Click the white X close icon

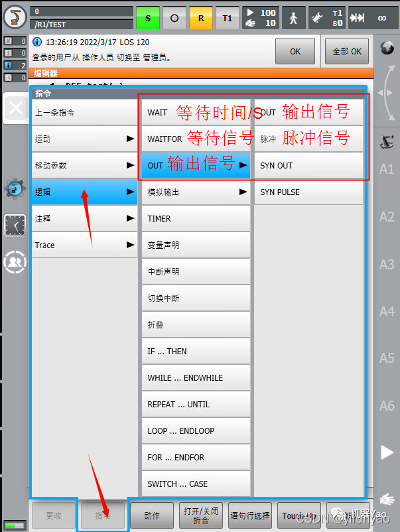pos(16,108)
